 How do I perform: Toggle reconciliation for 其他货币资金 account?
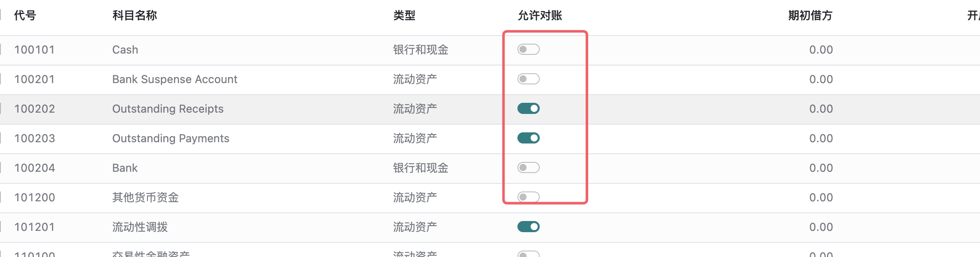click(528, 197)
